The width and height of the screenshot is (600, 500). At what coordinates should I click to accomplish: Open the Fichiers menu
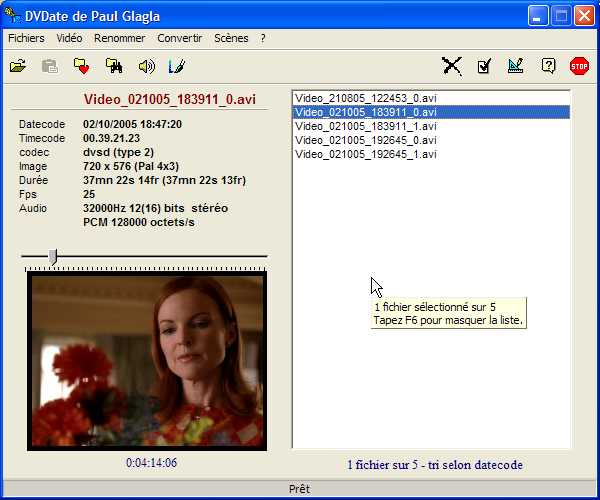(26, 38)
